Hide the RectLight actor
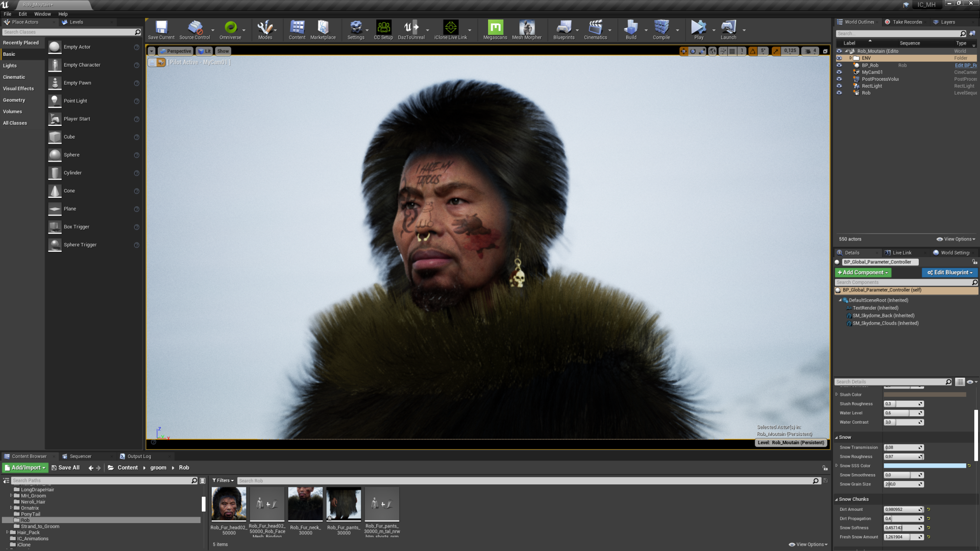This screenshot has height=551, width=980. coord(839,86)
